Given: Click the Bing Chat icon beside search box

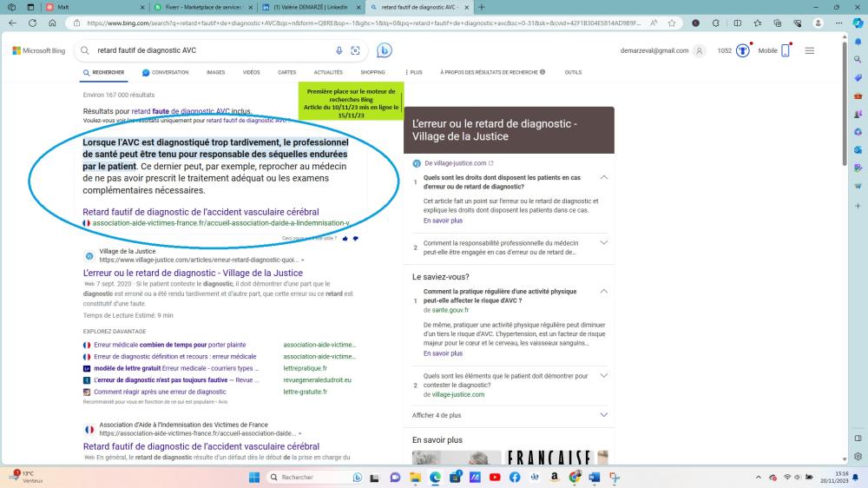Looking at the screenshot, I should (385, 50).
